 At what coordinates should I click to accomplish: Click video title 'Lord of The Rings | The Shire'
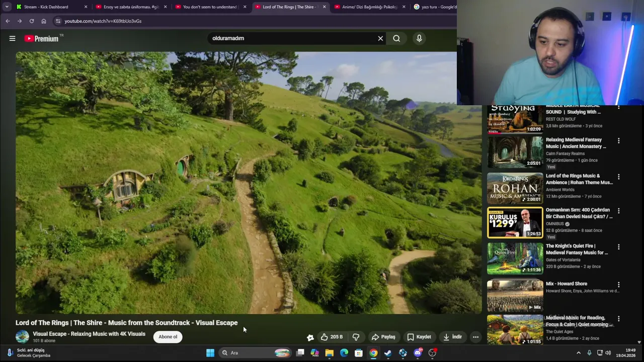(126, 323)
